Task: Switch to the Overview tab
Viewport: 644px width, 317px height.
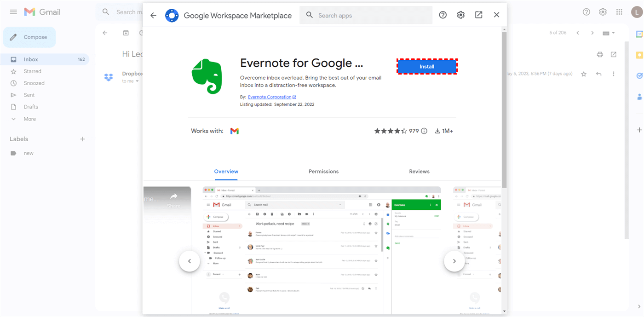Action: click(226, 172)
